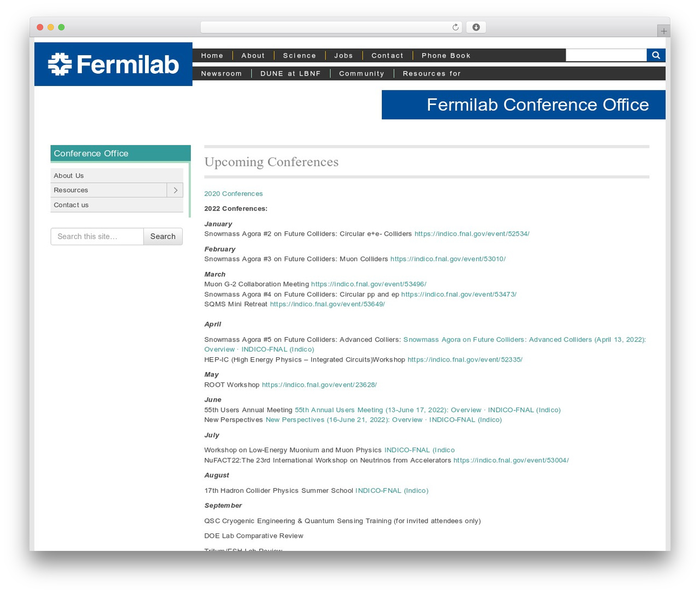Viewport: 700px width, 593px height.
Task: Click the Fermilab logo
Action: tap(113, 64)
